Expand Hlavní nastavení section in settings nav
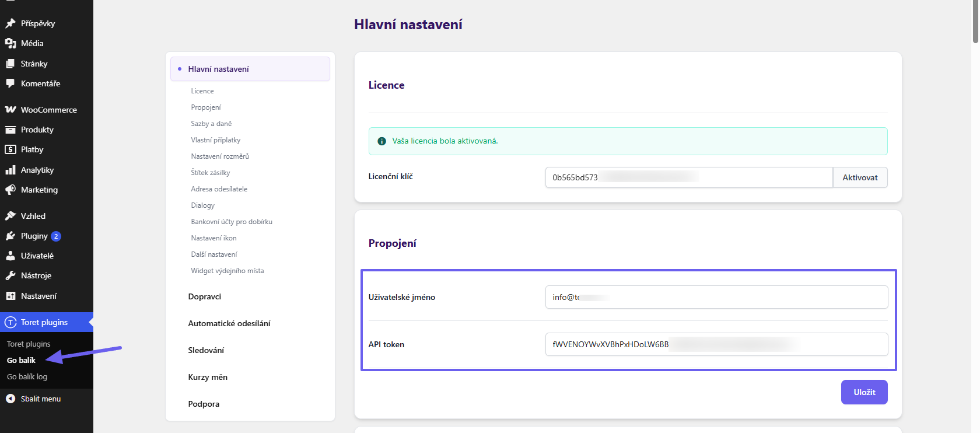 250,69
